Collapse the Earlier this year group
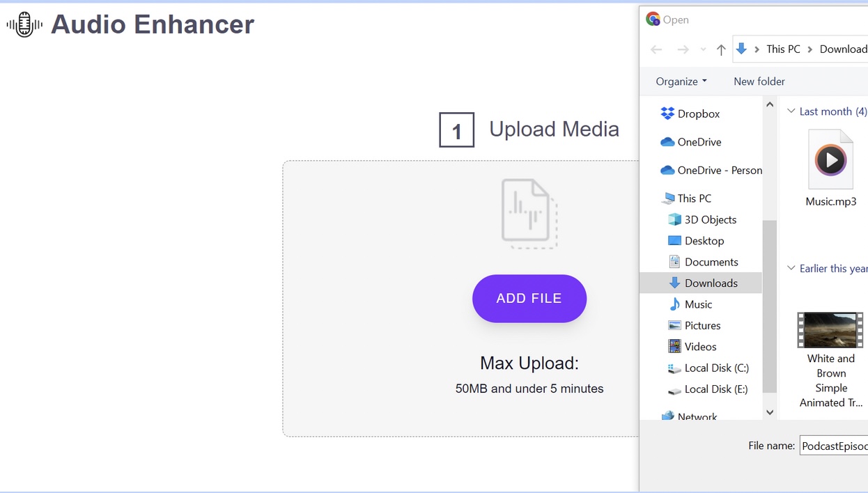Screen dimensions: 868x493 [791, 268]
